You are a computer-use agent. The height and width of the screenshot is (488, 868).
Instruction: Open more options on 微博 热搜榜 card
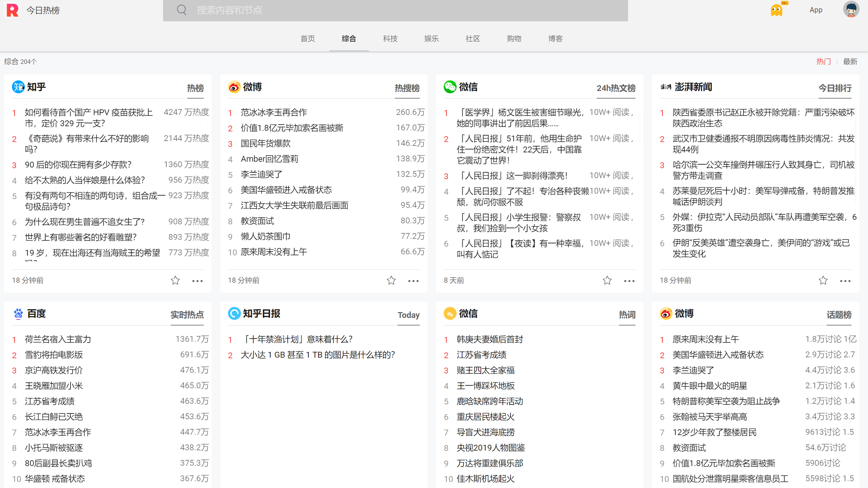413,281
